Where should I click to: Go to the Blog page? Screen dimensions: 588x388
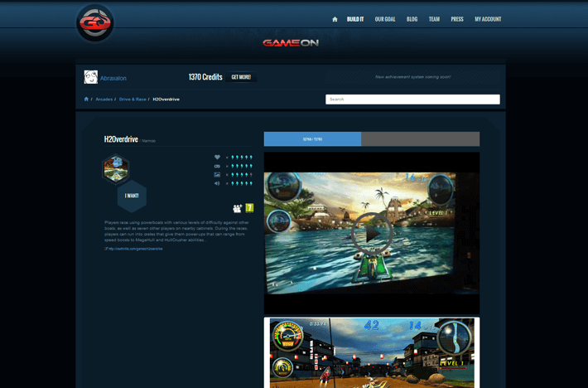click(412, 19)
